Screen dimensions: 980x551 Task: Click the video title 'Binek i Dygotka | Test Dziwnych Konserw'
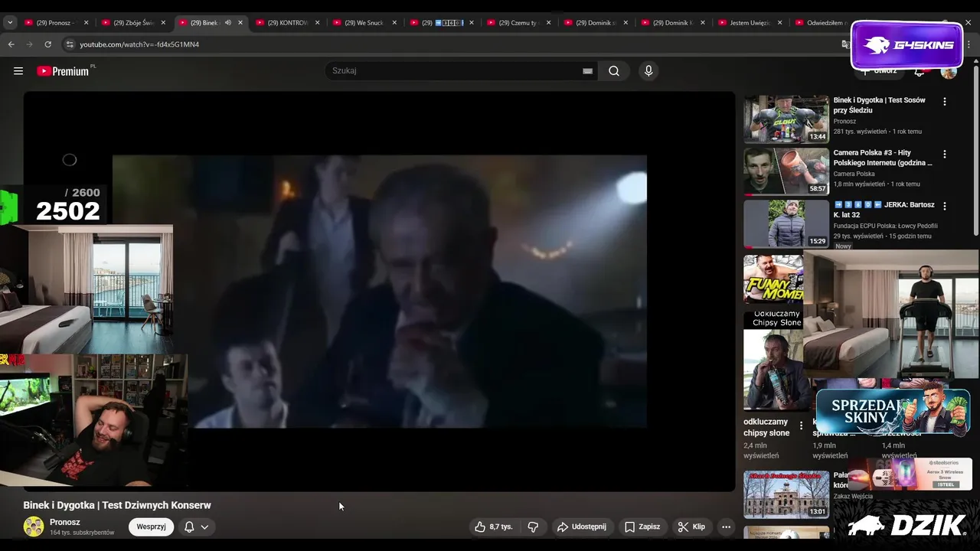pyautogui.click(x=117, y=505)
